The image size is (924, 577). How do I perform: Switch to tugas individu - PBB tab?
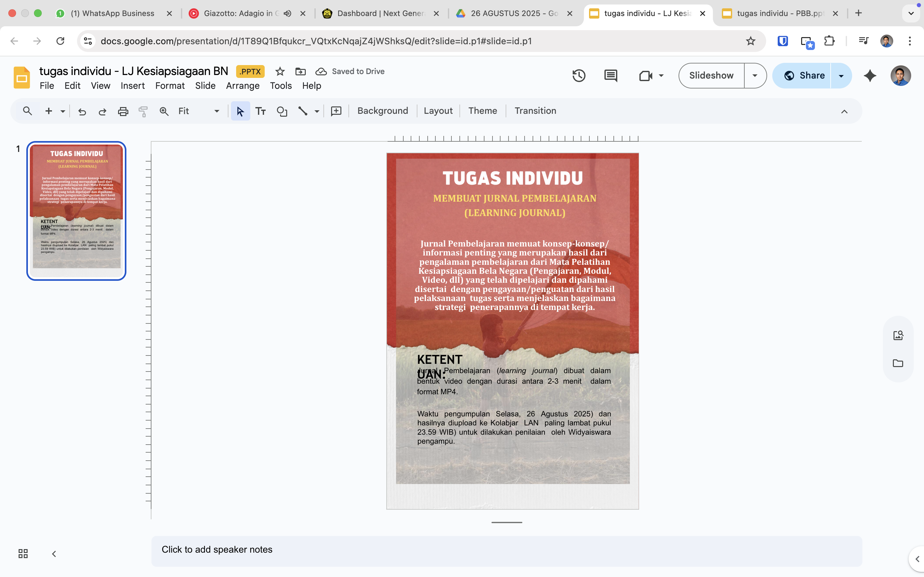click(x=779, y=13)
